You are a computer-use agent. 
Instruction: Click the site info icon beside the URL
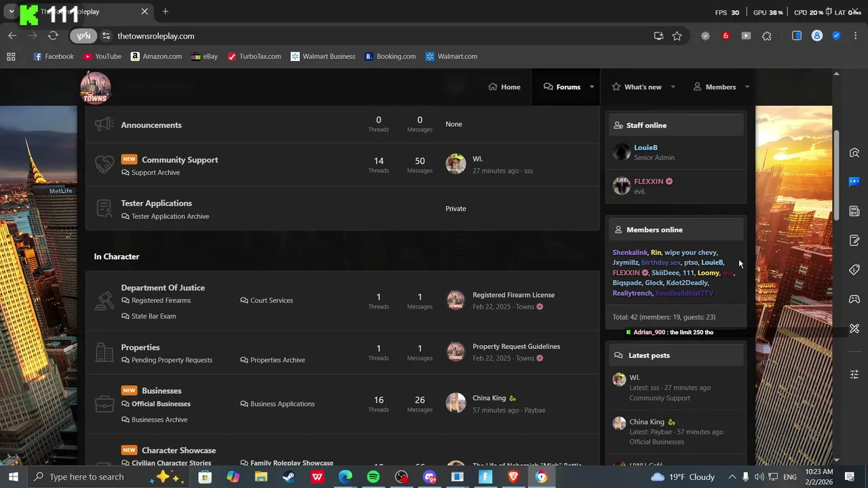[x=106, y=36]
